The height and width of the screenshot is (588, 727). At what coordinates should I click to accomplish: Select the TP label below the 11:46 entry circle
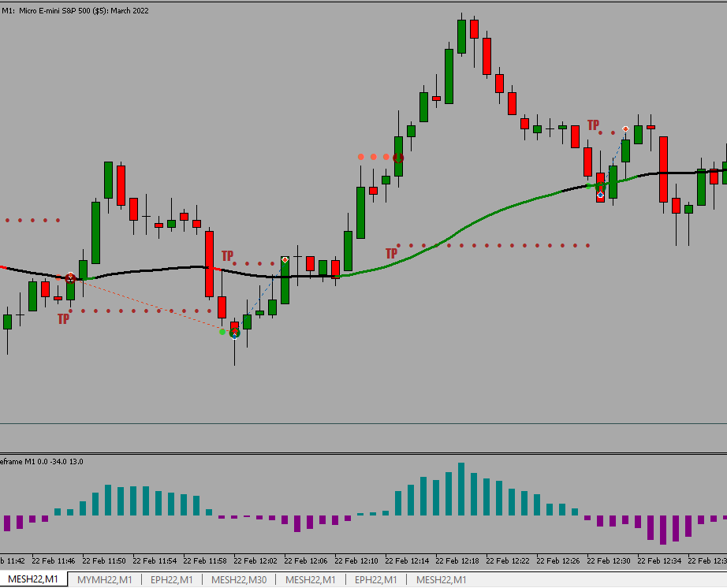(x=64, y=318)
